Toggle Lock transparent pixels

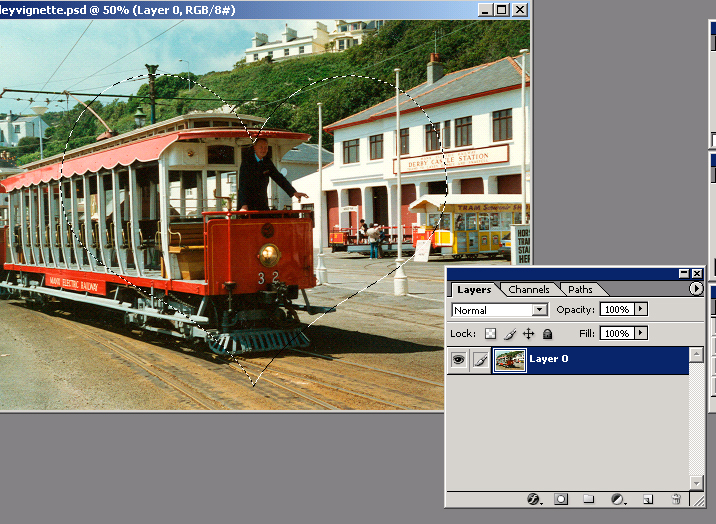[x=490, y=334]
